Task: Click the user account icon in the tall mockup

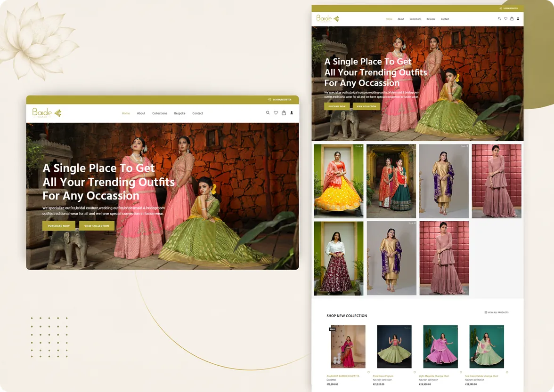Action: point(518,19)
